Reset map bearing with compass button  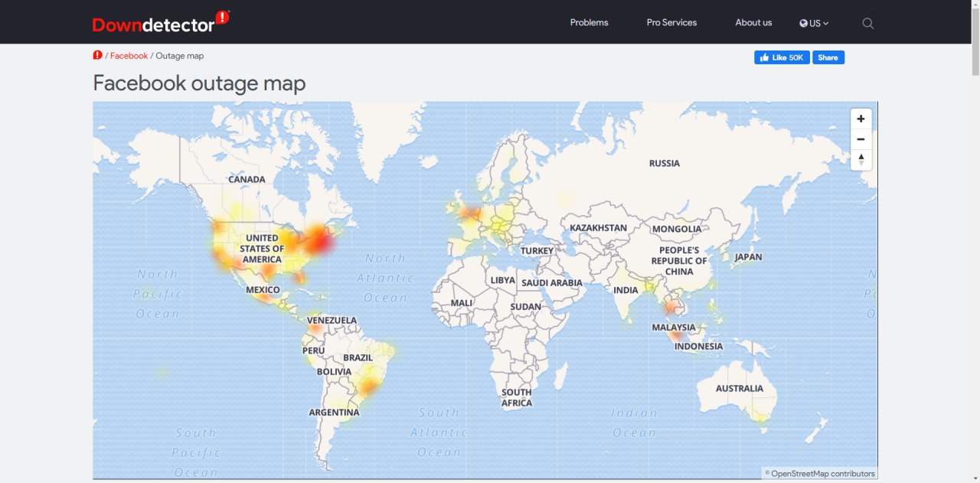point(861,159)
